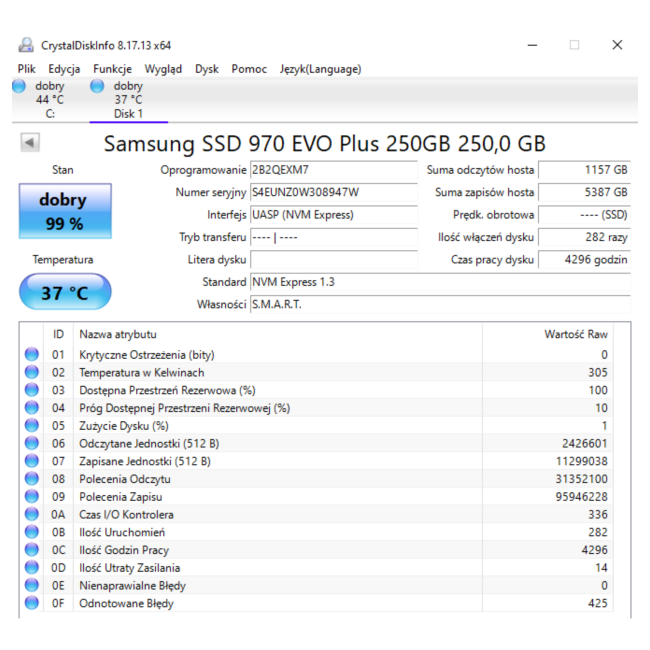Click the dobry 99 % health status button
The image size is (650, 650).
point(65,211)
